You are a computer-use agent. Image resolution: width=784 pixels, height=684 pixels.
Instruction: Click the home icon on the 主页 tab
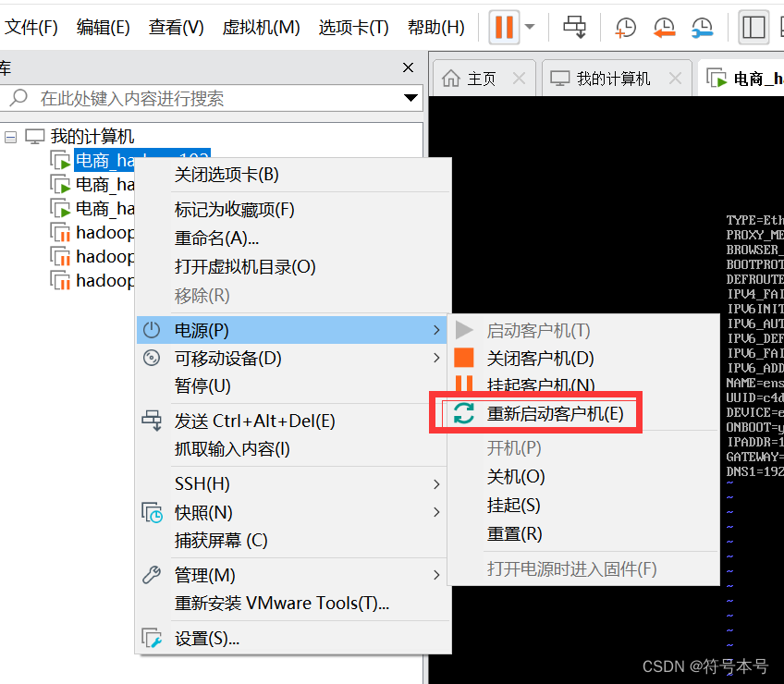pyautogui.click(x=450, y=78)
